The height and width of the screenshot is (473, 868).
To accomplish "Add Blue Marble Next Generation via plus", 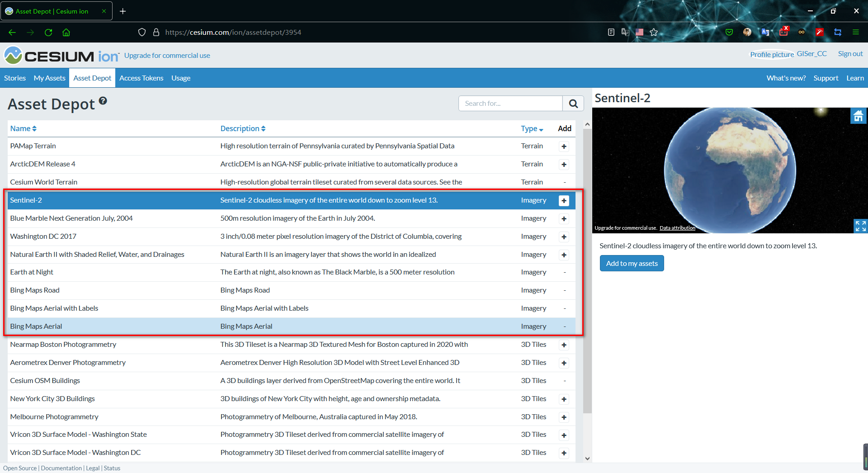I will 564,219.
